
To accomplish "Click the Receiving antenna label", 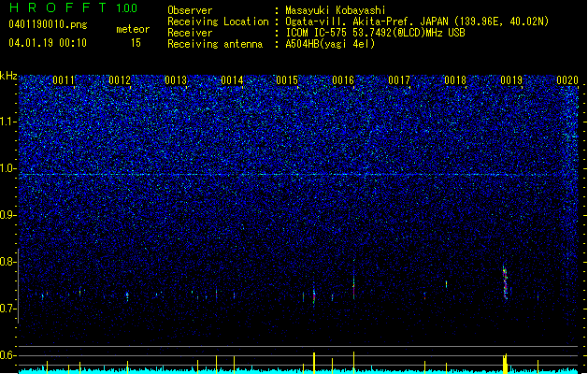I will (x=215, y=44).
